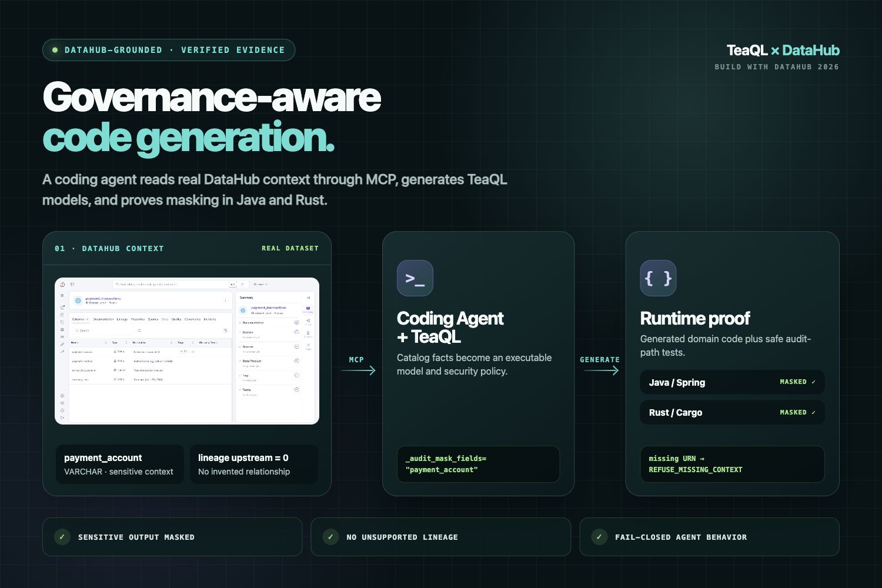Collapse the Data Product section chevron
Viewport: 882px width, 588px height.
coord(240,361)
